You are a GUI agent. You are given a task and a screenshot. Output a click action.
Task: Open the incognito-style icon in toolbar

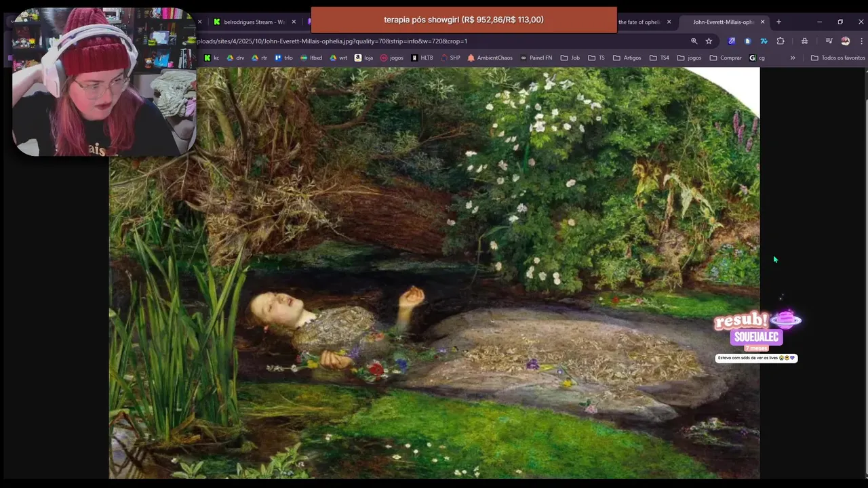tap(804, 41)
